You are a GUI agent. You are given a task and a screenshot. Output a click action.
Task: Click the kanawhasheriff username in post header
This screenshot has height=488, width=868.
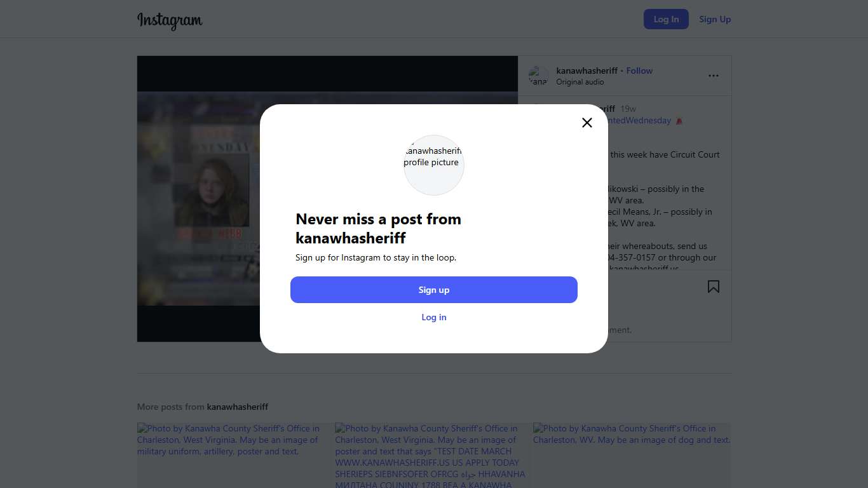pos(587,71)
